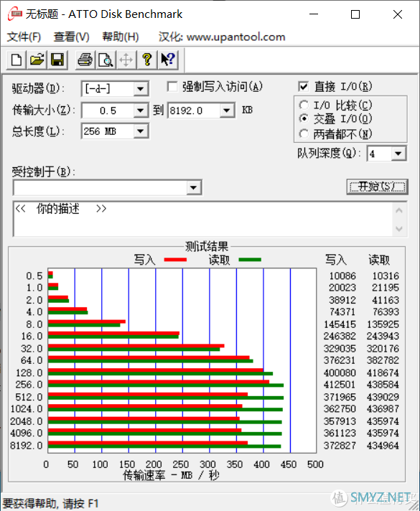Click the 开始(S) start button
Image resolution: width=420 pixels, height=511 pixels.
[378, 187]
